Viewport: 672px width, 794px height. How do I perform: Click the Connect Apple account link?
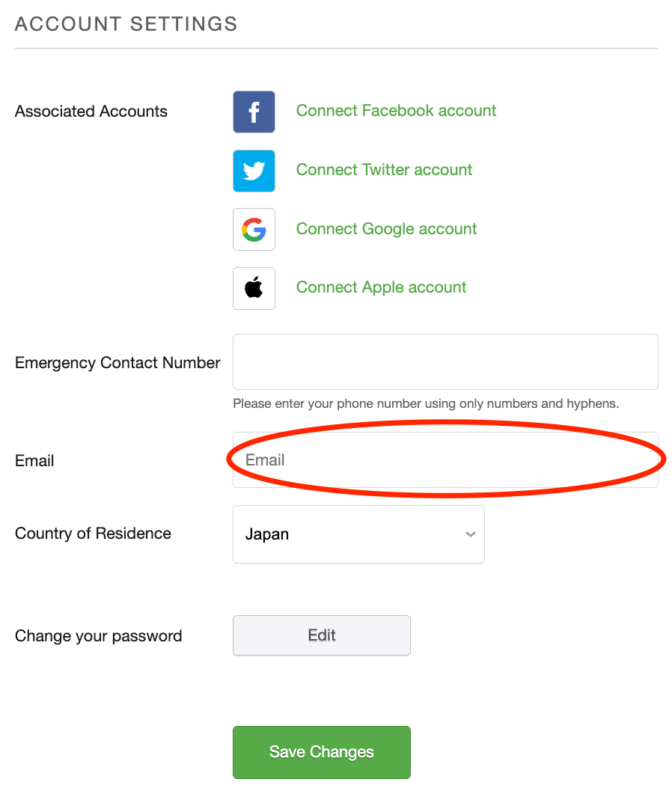pos(381,287)
